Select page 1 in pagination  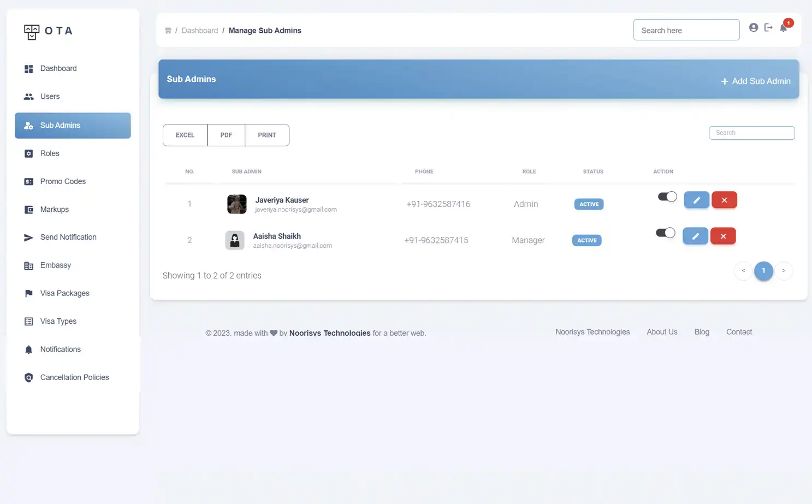point(763,271)
